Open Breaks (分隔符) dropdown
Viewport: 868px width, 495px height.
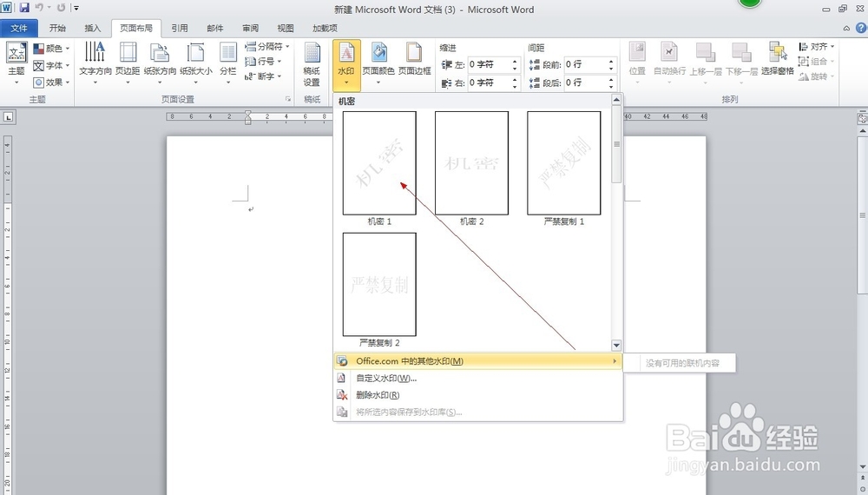point(266,47)
